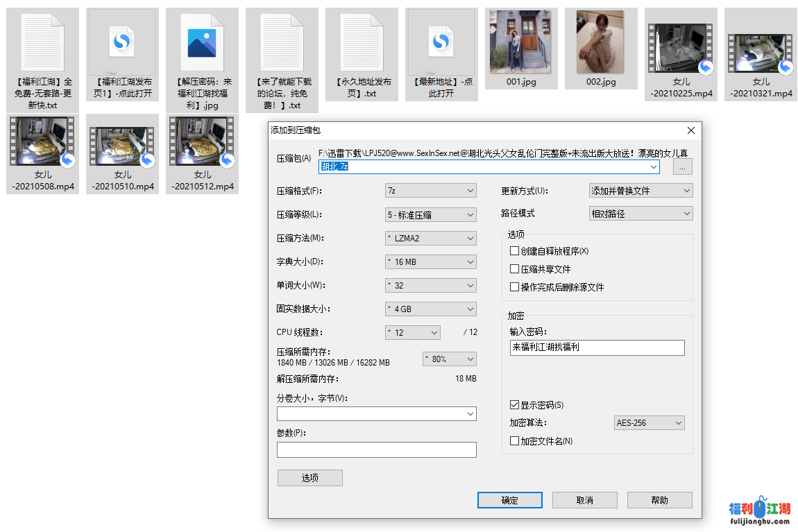Select the first text file icon 全免费-无套路

[42, 42]
